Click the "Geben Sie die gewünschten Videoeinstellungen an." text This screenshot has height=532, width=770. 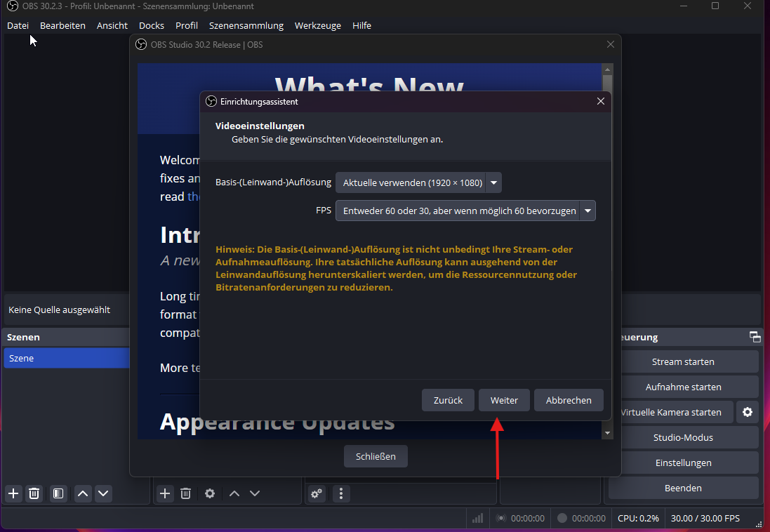338,140
